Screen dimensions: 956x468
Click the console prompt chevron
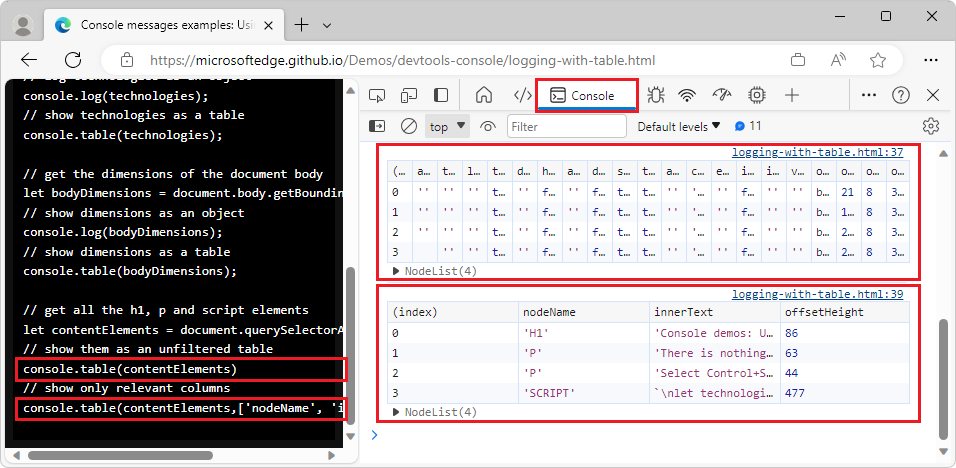(374, 434)
